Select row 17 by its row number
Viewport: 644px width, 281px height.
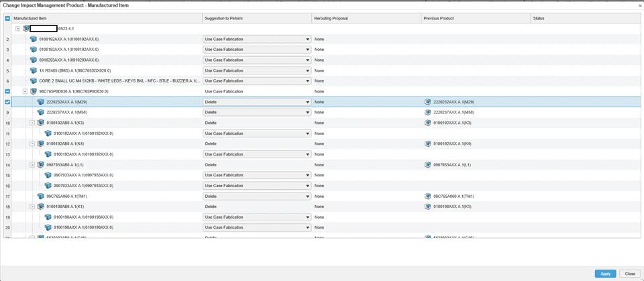(x=7, y=196)
